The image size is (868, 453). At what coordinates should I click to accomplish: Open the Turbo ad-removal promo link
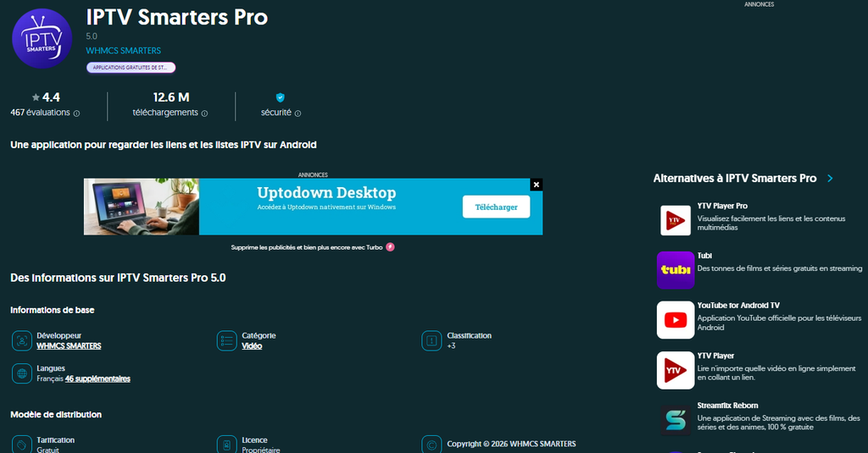(x=307, y=247)
